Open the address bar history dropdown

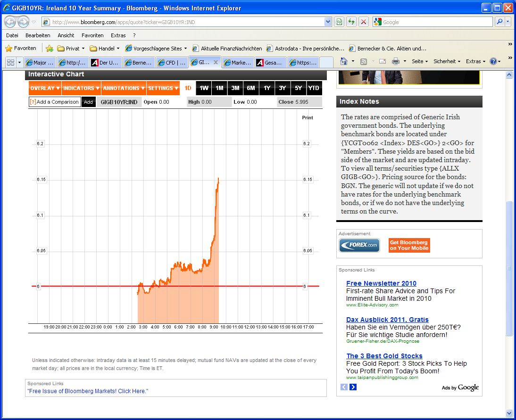(328, 22)
